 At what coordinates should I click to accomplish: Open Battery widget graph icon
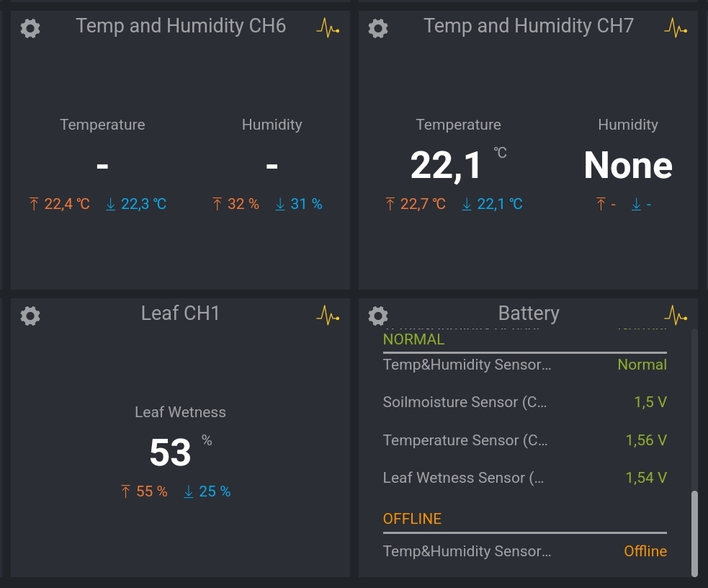pos(676,316)
